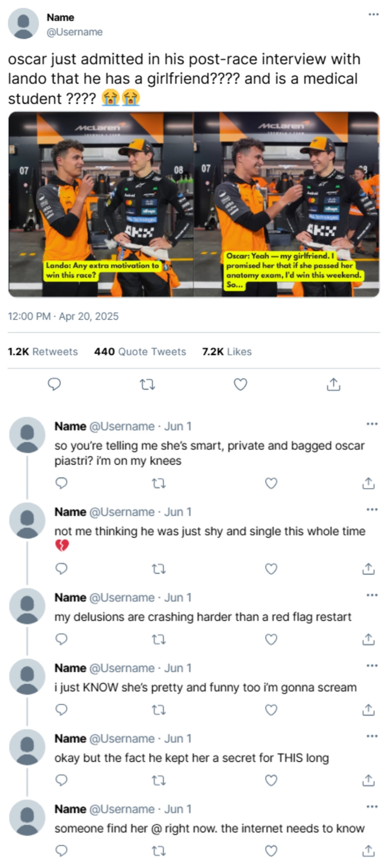Reply to the main tweet

coord(54,384)
